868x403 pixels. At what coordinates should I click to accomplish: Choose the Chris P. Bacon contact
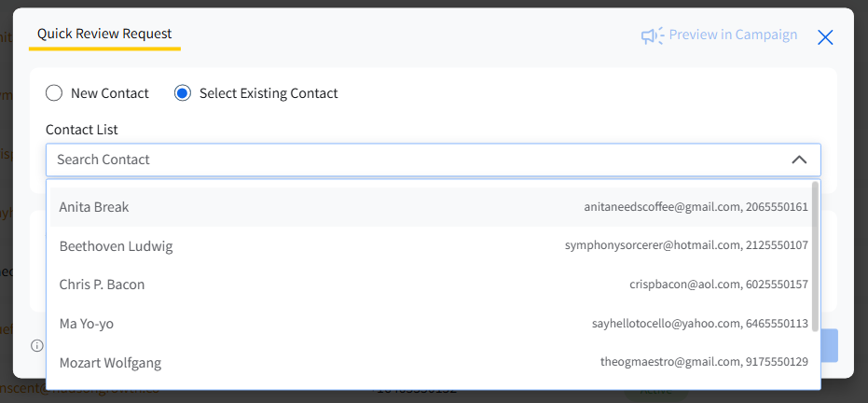pyautogui.click(x=102, y=285)
